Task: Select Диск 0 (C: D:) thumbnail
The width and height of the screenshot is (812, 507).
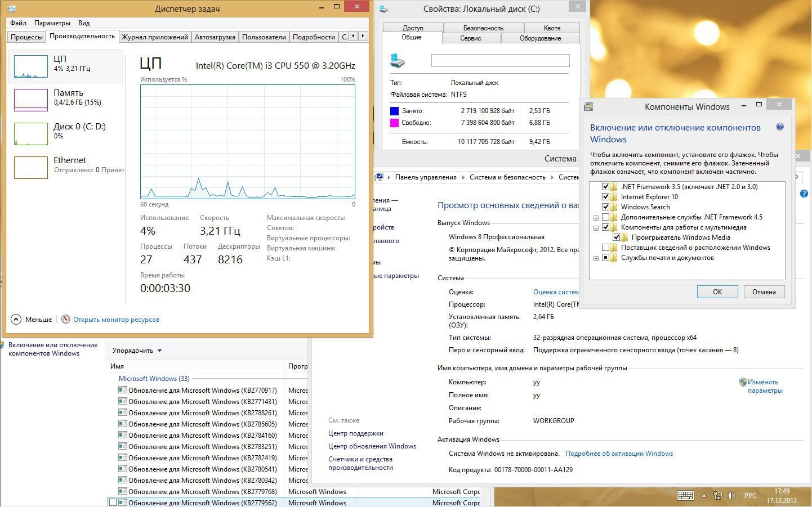Action: [x=30, y=134]
